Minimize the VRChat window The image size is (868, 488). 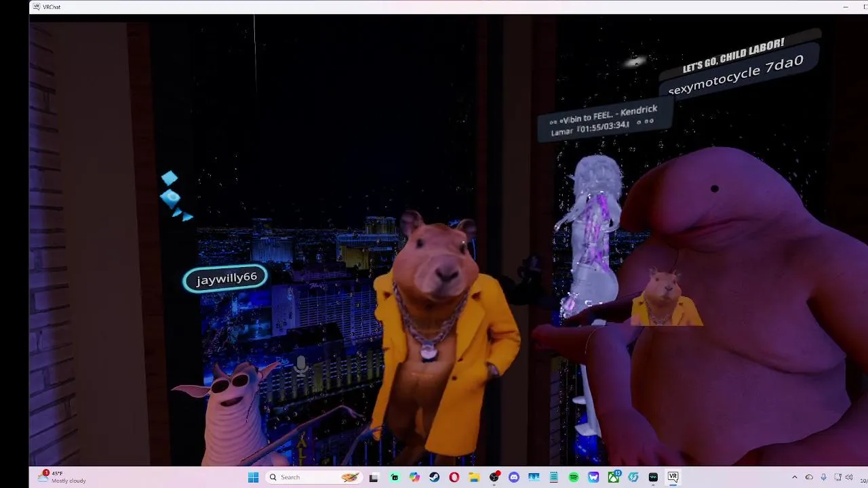846,7
